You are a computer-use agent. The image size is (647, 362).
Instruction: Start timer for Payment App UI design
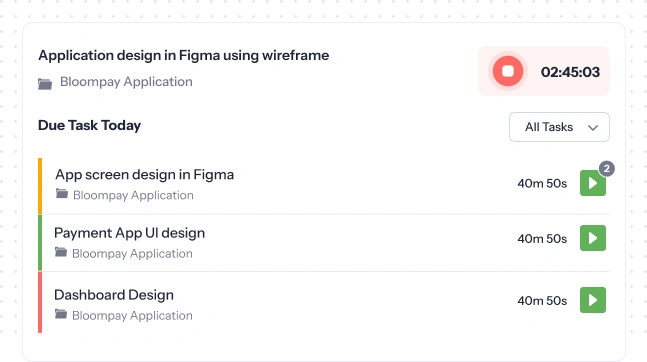coord(593,238)
